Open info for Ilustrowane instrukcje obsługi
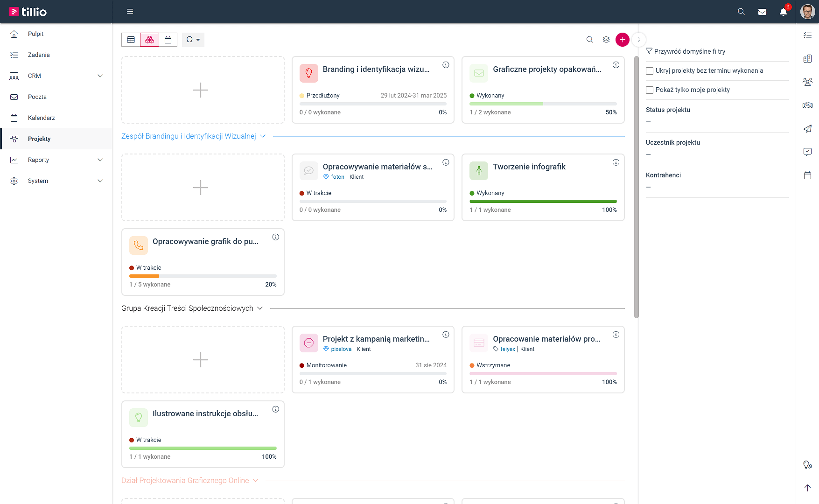Screen dimensions: 819x504 tap(276, 409)
